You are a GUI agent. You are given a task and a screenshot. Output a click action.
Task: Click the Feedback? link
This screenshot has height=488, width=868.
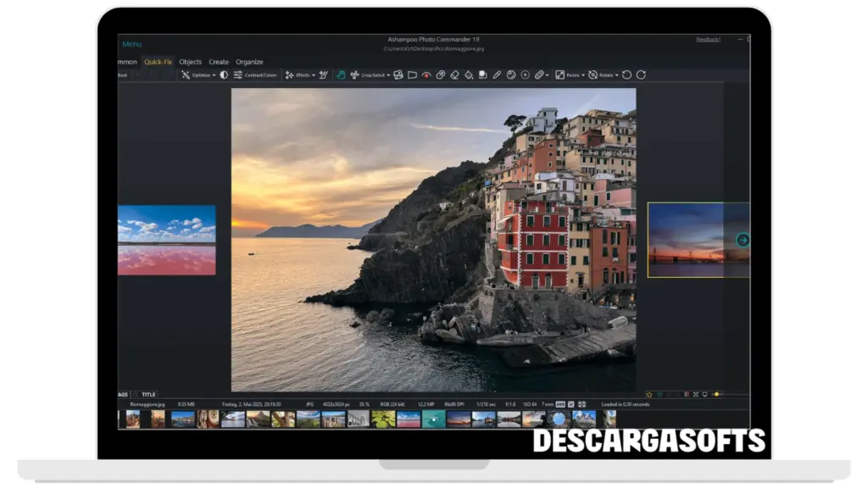[709, 40]
